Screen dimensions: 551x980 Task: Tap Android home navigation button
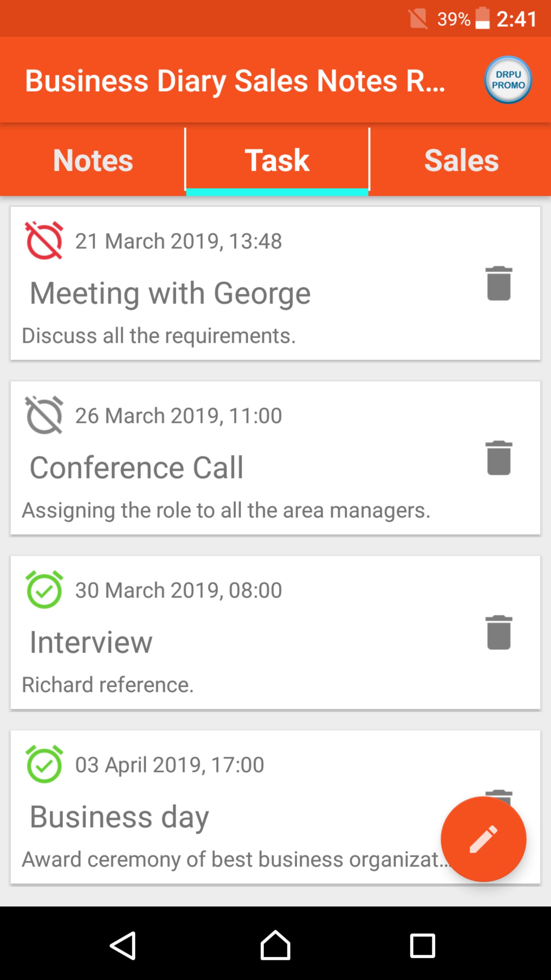click(275, 945)
